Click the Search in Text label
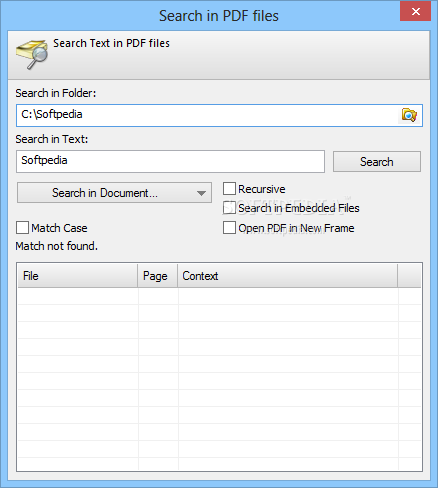The height and width of the screenshot is (488, 438). (52, 139)
